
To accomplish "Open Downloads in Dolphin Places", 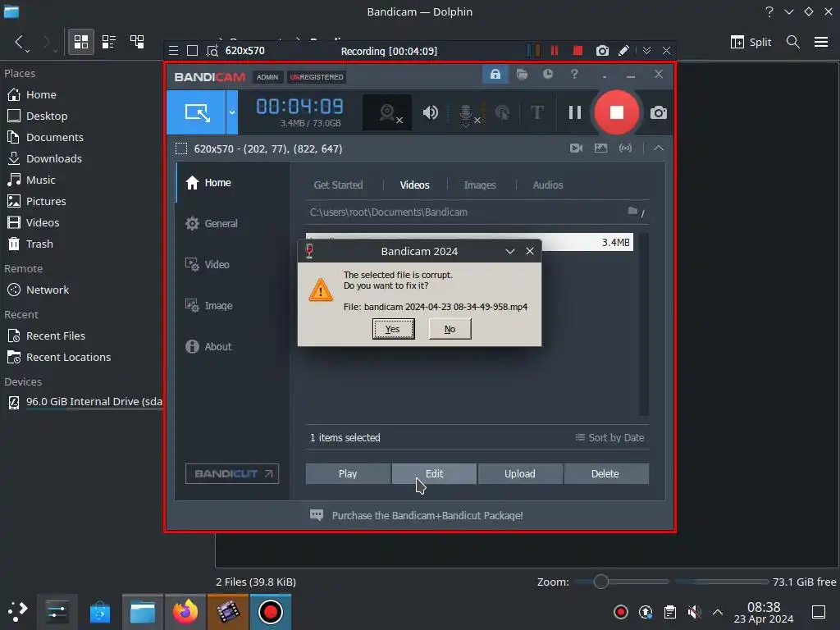I will (46, 158).
